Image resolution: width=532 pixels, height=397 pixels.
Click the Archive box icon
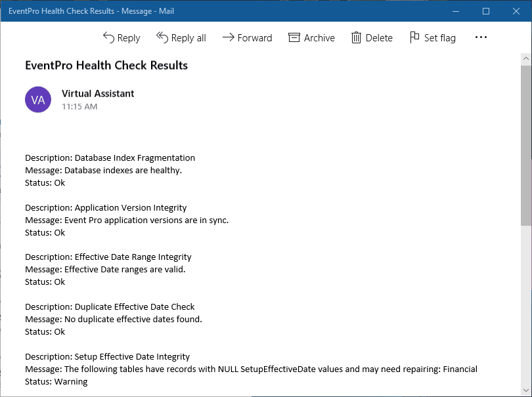(294, 37)
